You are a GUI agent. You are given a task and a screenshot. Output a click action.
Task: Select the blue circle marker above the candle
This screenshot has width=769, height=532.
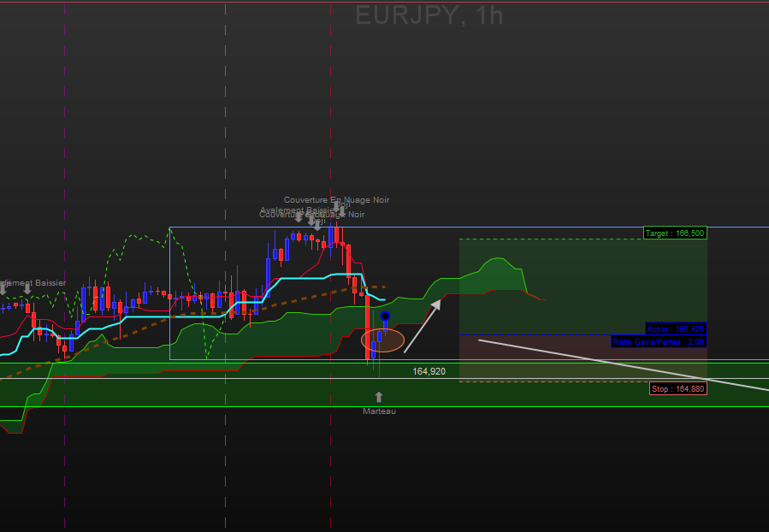click(385, 316)
